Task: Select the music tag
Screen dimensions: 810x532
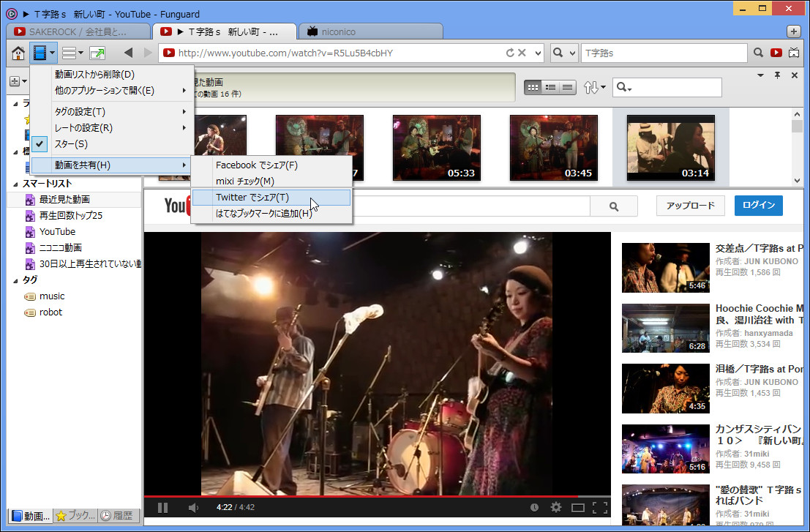Action: pyautogui.click(x=52, y=296)
